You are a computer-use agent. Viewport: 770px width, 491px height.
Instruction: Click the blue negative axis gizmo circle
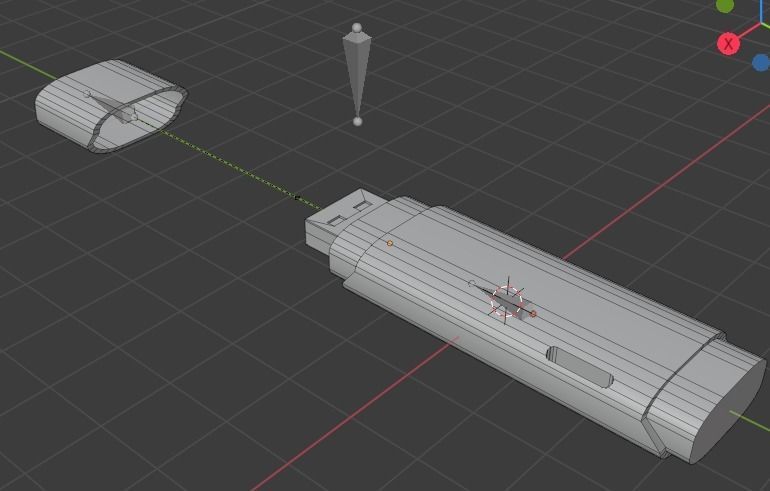[762, 62]
